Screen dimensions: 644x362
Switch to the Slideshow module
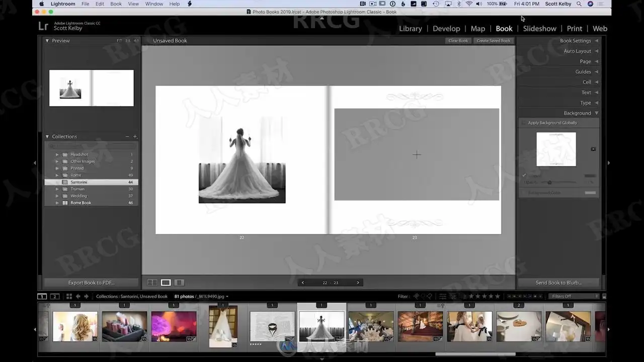tap(539, 29)
